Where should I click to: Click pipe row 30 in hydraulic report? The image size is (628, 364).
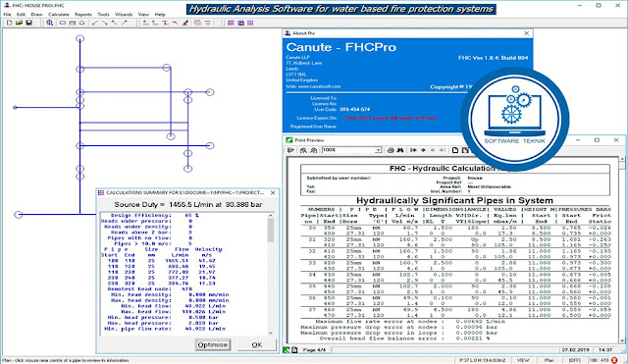point(455,231)
